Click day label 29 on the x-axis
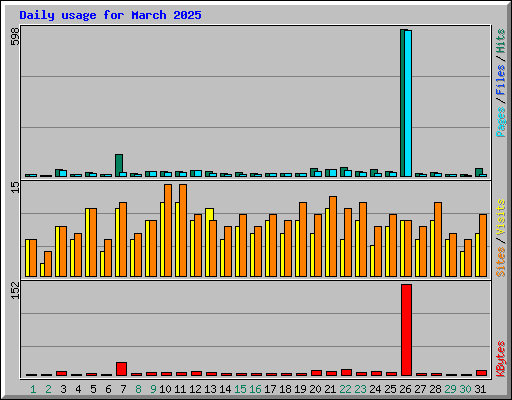 tap(450, 389)
